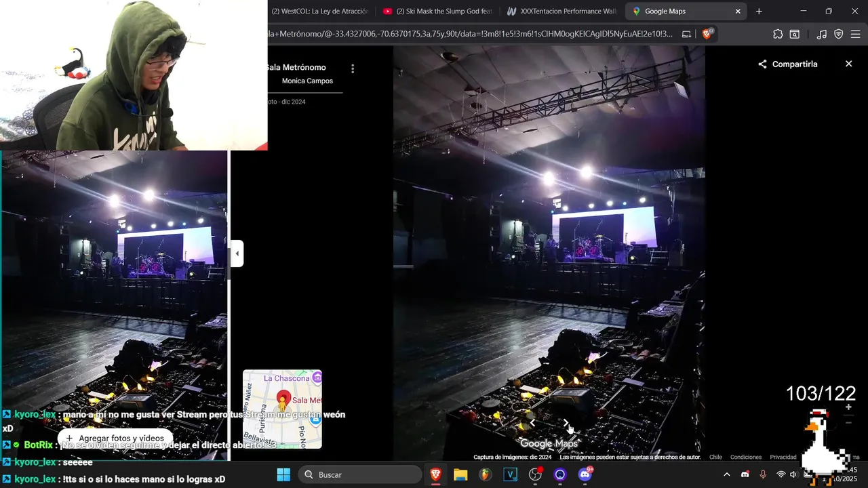Collapse the side panel arrow

[237, 253]
